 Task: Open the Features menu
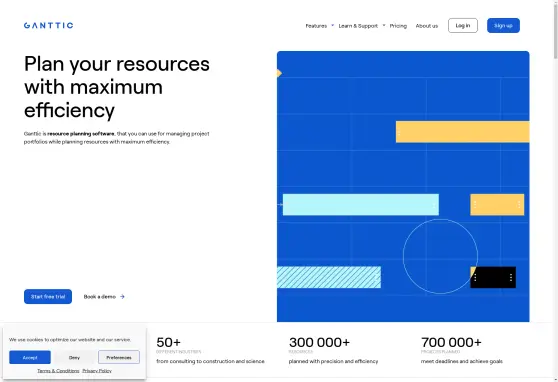point(316,26)
